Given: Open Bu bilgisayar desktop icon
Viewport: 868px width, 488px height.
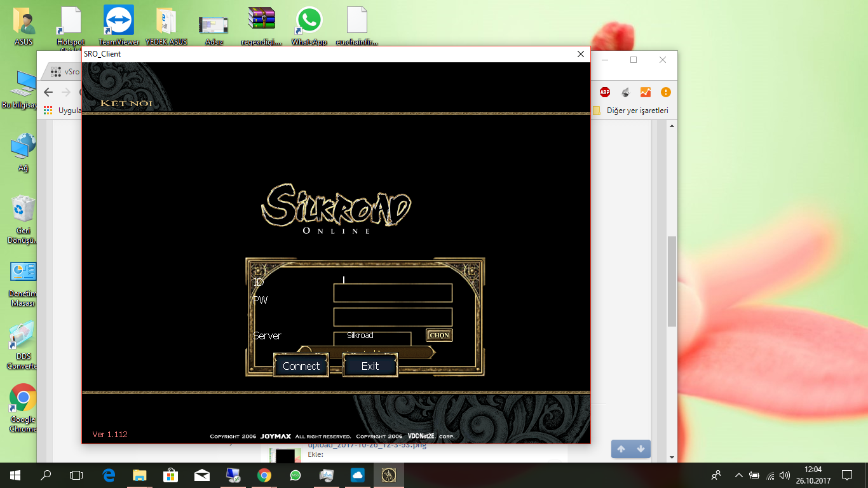Looking at the screenshot, I should (23, 90).
